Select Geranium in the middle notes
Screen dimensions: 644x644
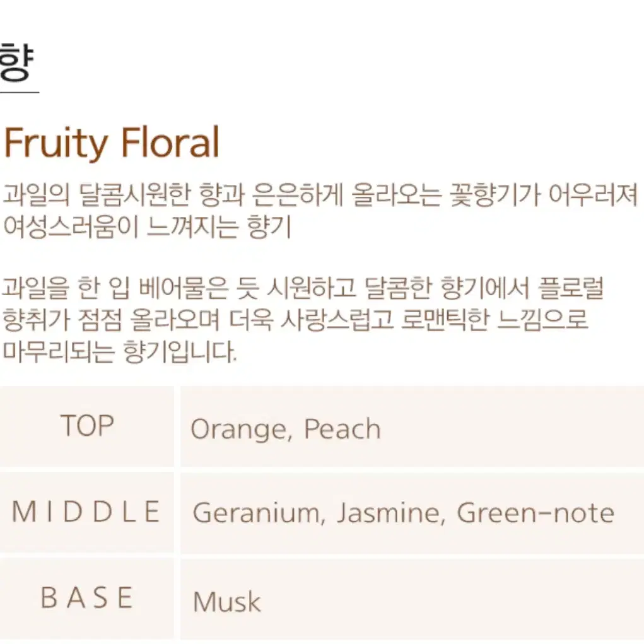pyautogui.click(x=258, y=513)
